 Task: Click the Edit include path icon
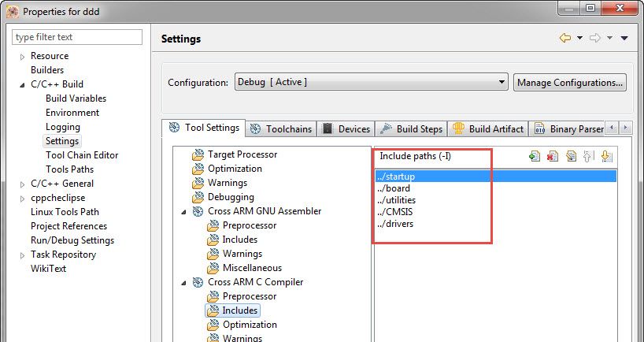pyautogui.click(x=571, y=156)
